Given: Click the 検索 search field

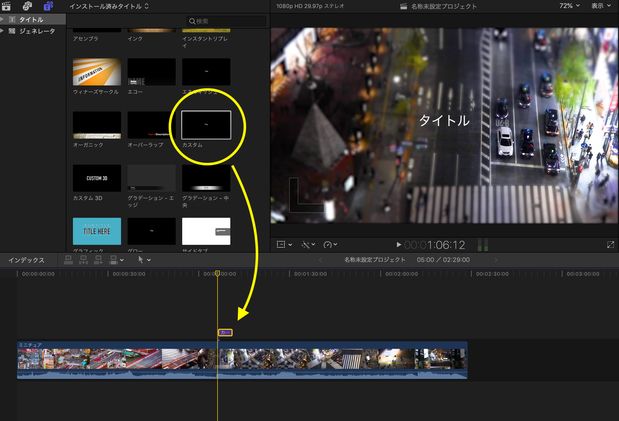Looking at the screenshot, I should point(226,21).
